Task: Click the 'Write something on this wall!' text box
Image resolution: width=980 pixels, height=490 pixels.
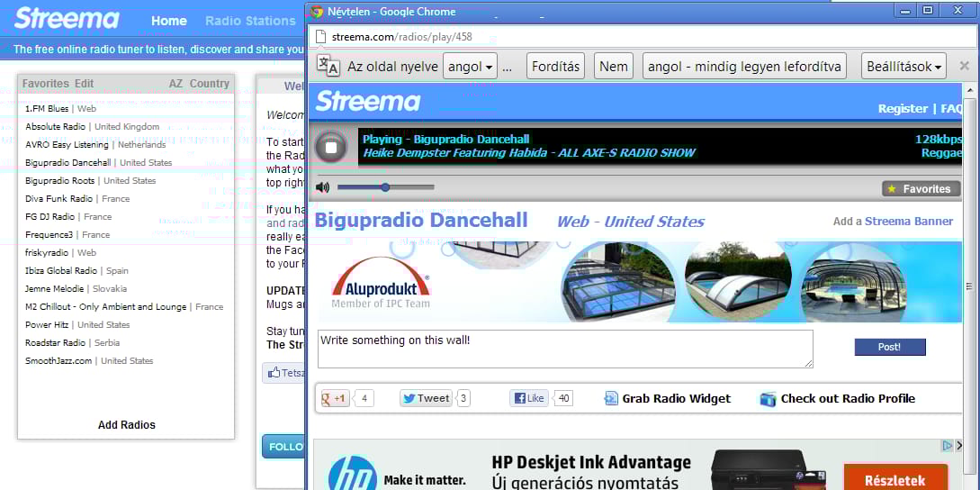Action: (565, 349)
